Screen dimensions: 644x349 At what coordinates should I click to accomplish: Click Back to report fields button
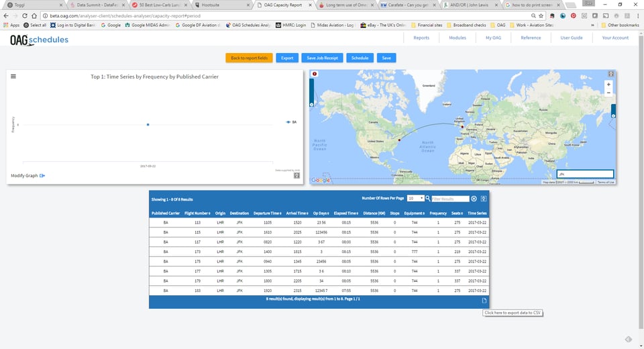pos(249,58)
